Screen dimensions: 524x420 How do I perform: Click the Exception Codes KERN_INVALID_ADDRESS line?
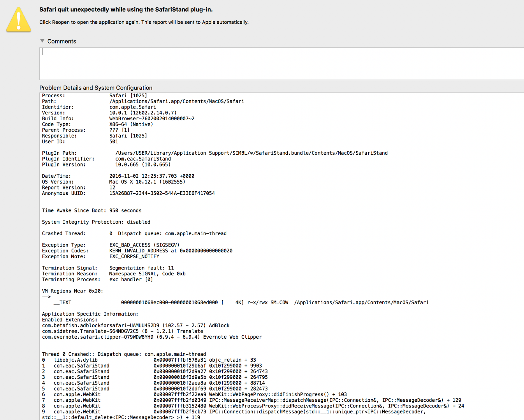[137, 251]
